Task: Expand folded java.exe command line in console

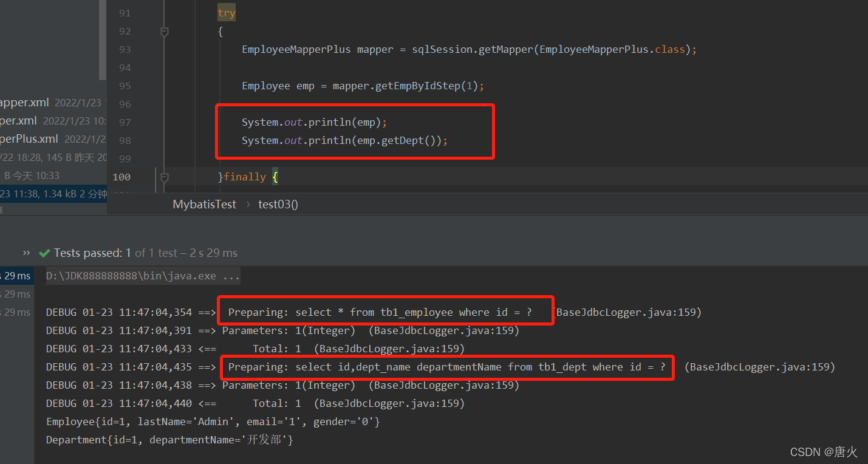Action: pyautogui.click(x=143, y=276)
